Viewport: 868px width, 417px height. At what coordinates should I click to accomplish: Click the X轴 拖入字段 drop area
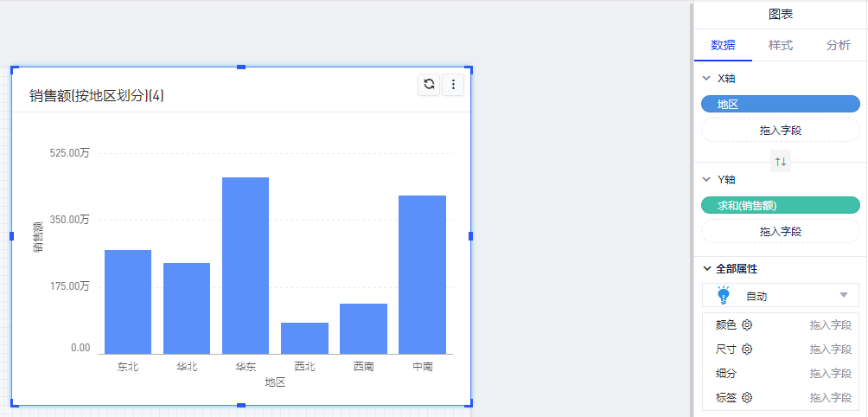pos(780,131)
